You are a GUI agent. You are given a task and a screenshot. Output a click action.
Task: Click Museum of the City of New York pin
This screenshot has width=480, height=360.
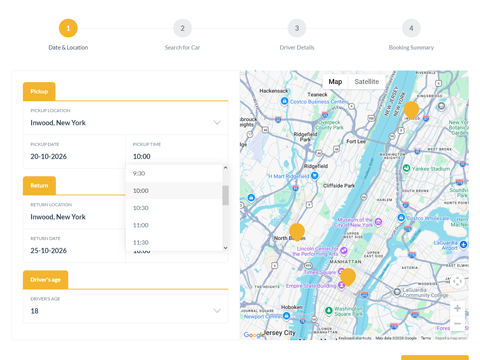coord(378,222)
